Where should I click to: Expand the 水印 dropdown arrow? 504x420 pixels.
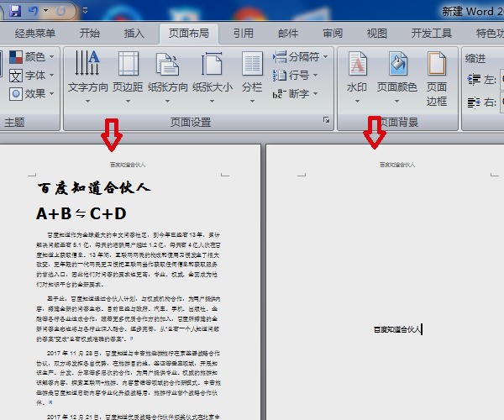pyautogui.click(x=357, y=102)
